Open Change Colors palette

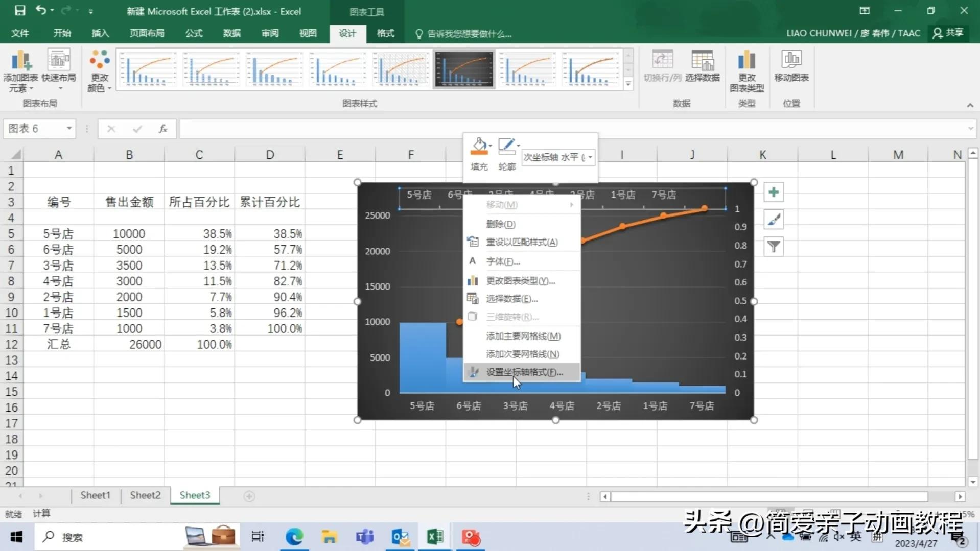point(99,71)
